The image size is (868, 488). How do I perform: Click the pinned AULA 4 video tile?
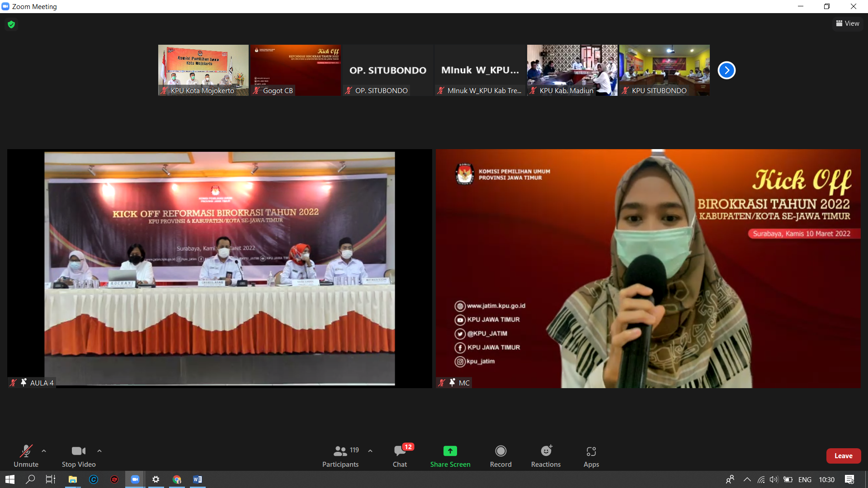click(x=219, y=268)
